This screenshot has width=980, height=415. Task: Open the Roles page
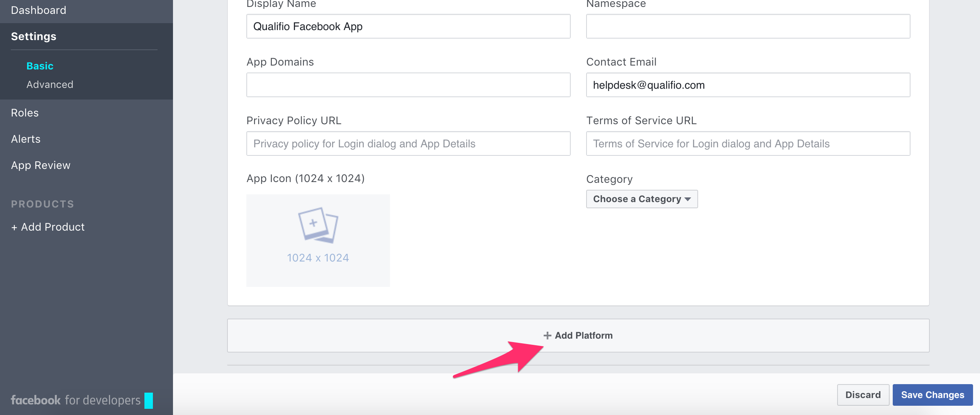click(25, 113)
